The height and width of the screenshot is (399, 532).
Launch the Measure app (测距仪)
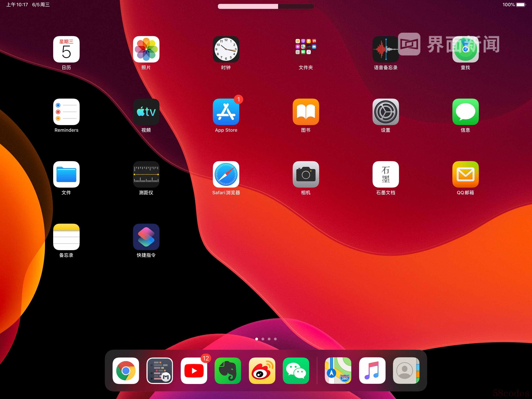pyautogui.click(x=146, y=175)
